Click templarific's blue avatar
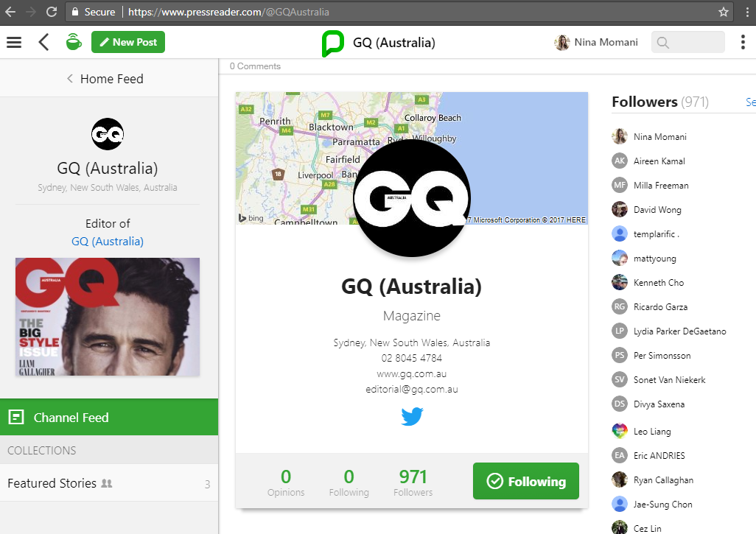Viewport: 756px width, 534px height. tap(620, 233)
